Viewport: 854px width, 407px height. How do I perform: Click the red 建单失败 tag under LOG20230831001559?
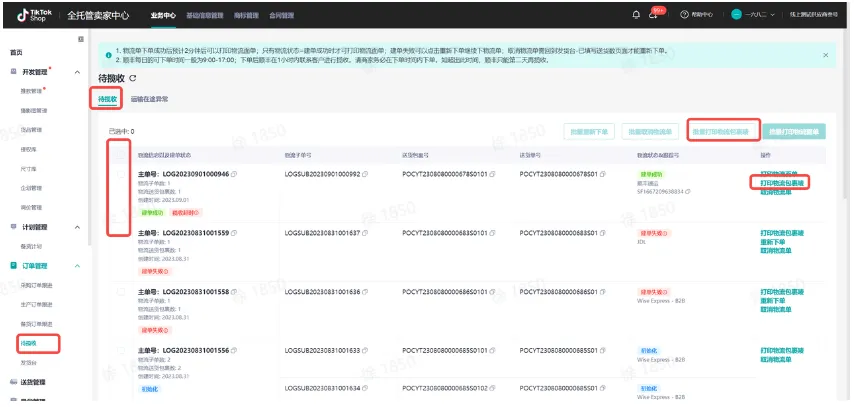(x=154, y=271)
